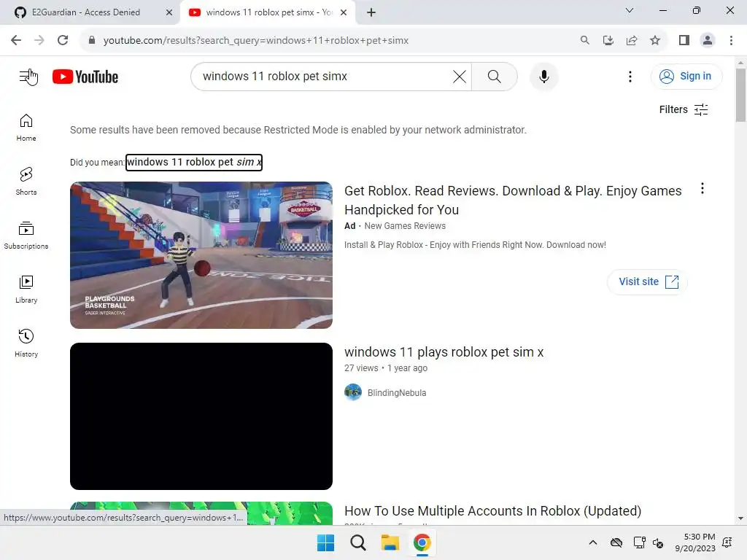Reload the current page

click(x=63, y=41)
